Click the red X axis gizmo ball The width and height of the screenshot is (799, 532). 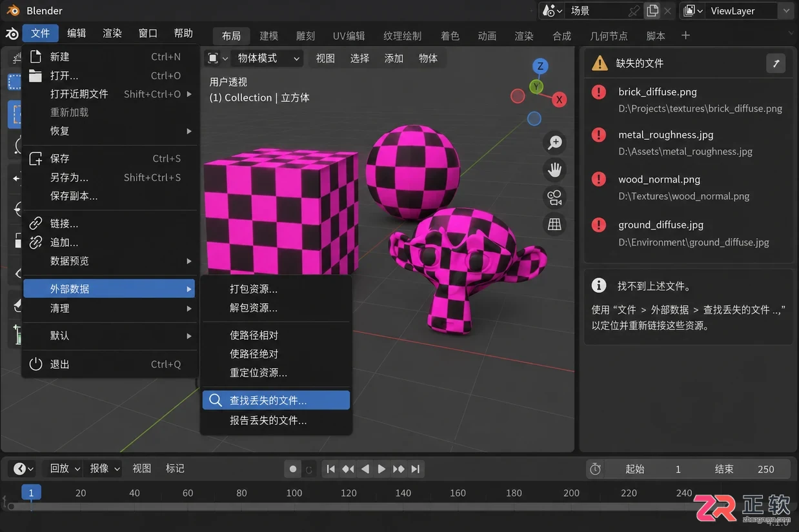pyautogui.click(x=560, y=99)
